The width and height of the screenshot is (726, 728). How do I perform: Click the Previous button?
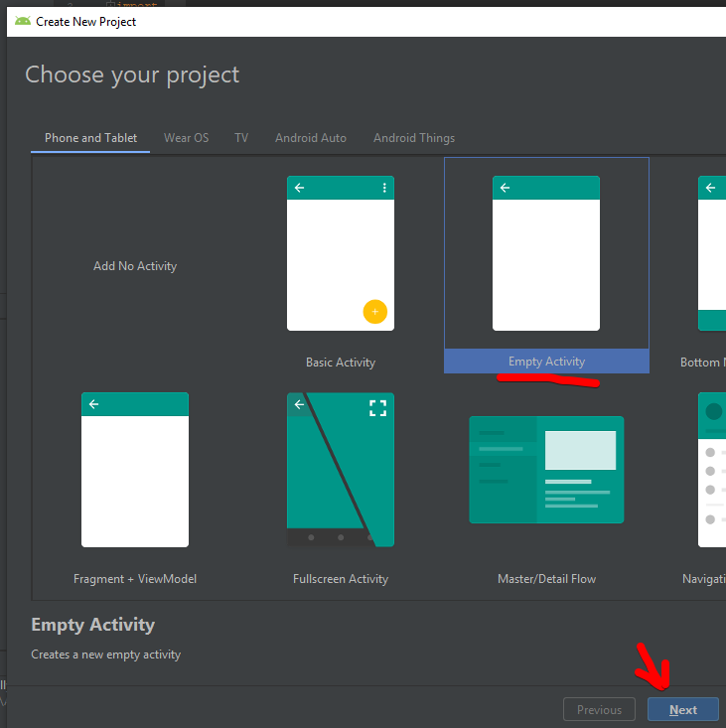(x=599, y=709)
